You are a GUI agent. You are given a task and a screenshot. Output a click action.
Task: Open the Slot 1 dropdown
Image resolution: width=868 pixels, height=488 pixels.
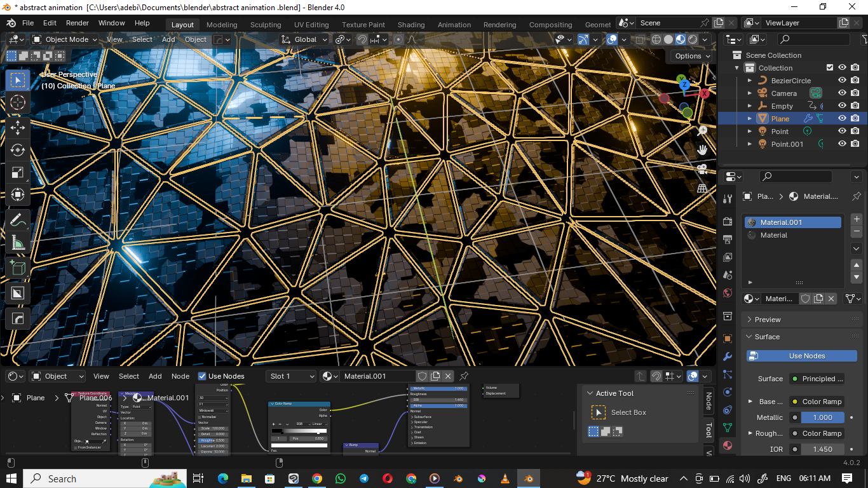click(290, 376)
